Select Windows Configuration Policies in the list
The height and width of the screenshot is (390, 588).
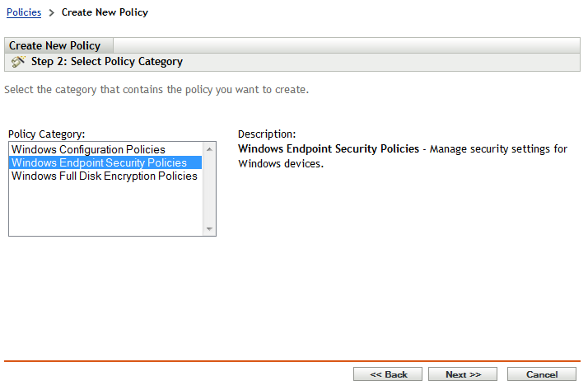88,149
